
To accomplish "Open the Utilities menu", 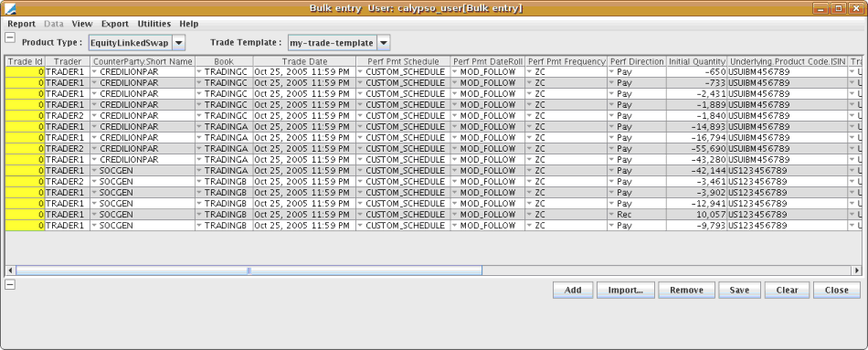I will click(153, 24).
